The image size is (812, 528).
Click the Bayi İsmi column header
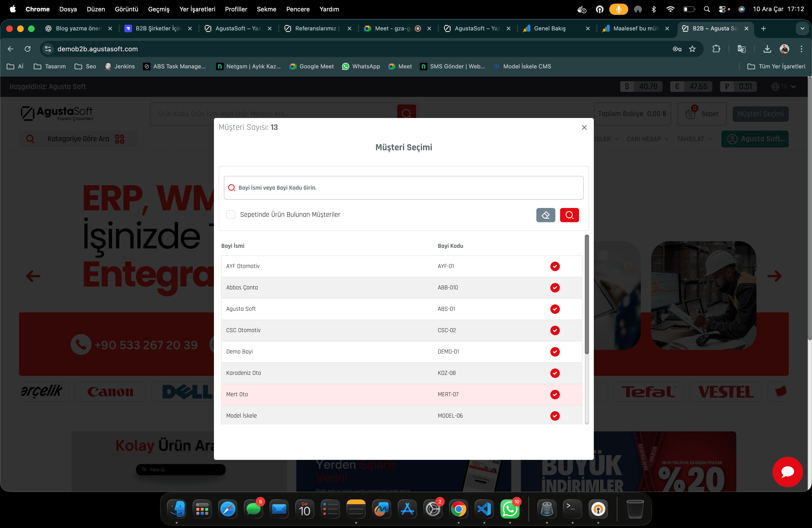233,246
